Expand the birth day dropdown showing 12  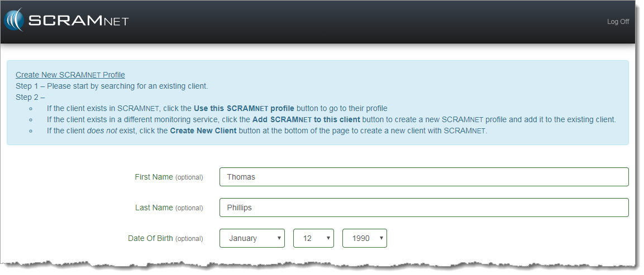click(313, 238)
